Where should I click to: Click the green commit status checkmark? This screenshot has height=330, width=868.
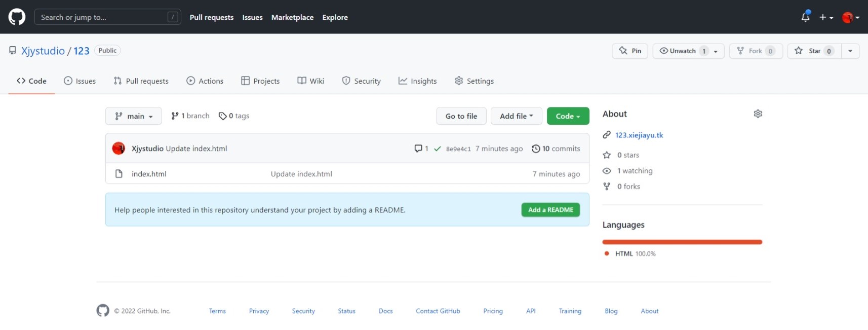(x=438, y=149)
